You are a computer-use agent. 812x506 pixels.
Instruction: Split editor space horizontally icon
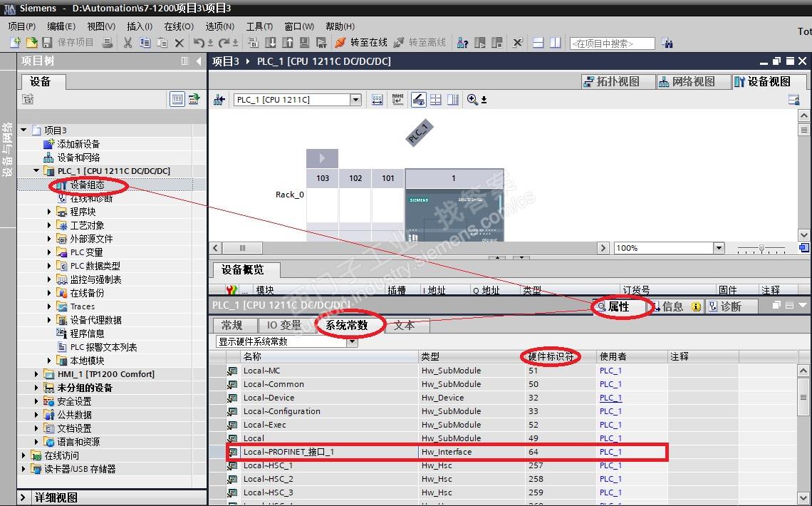tap(538, 43)
